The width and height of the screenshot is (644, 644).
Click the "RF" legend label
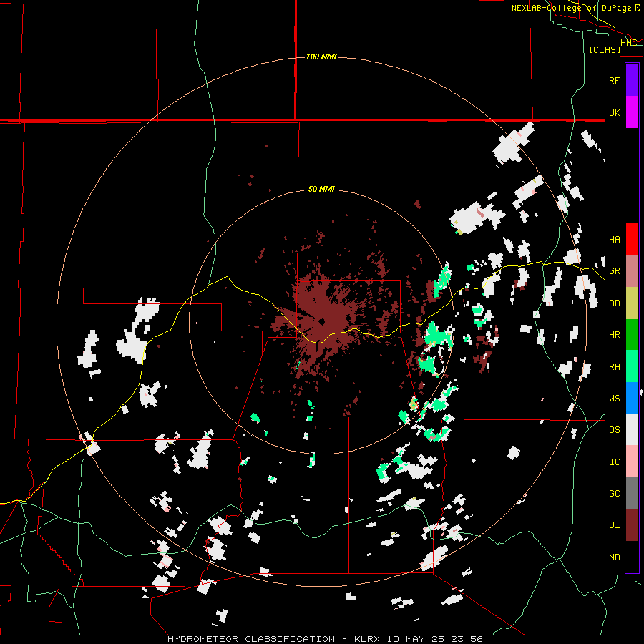614,80
